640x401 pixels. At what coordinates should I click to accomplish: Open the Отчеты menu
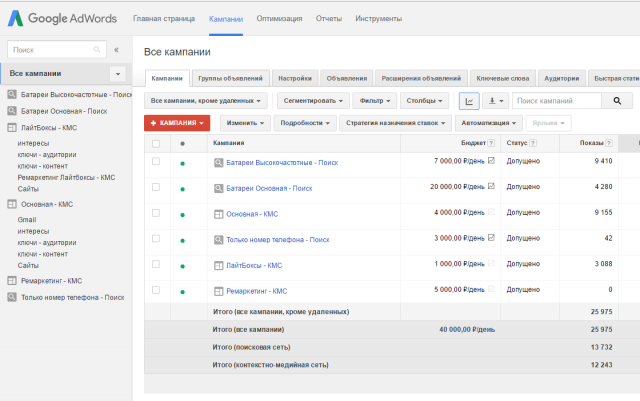point(329,19)
